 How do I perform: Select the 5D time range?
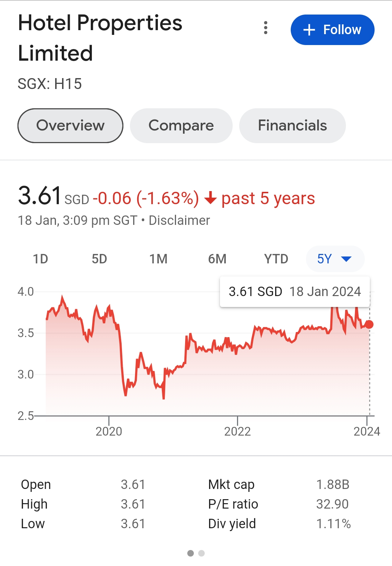99,259
